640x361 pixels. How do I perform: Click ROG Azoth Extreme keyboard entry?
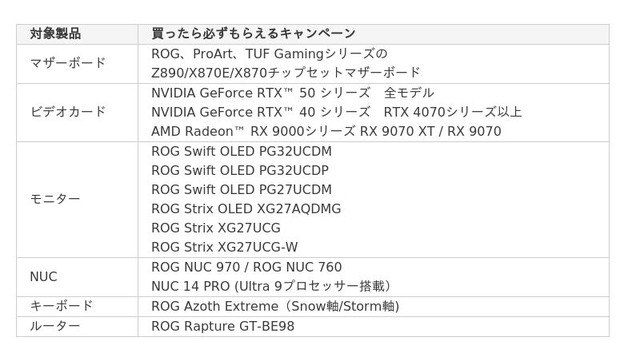coord(276,306)
